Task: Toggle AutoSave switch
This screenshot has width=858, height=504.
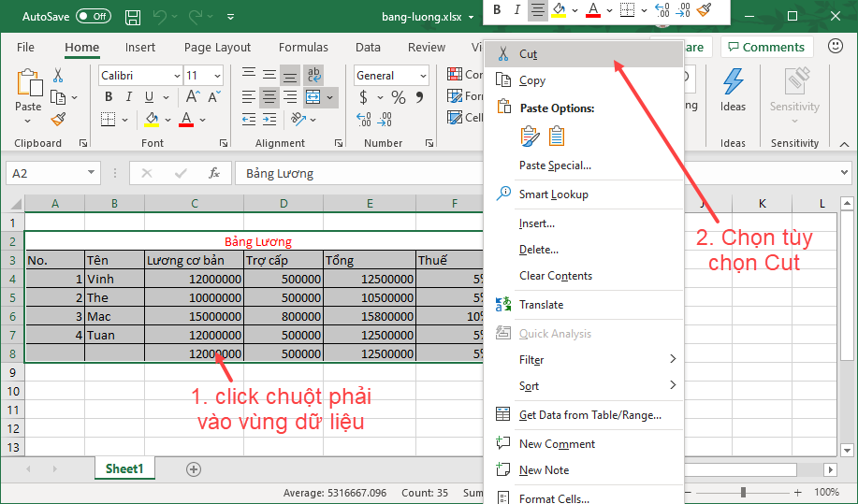Action: (93, 17)
